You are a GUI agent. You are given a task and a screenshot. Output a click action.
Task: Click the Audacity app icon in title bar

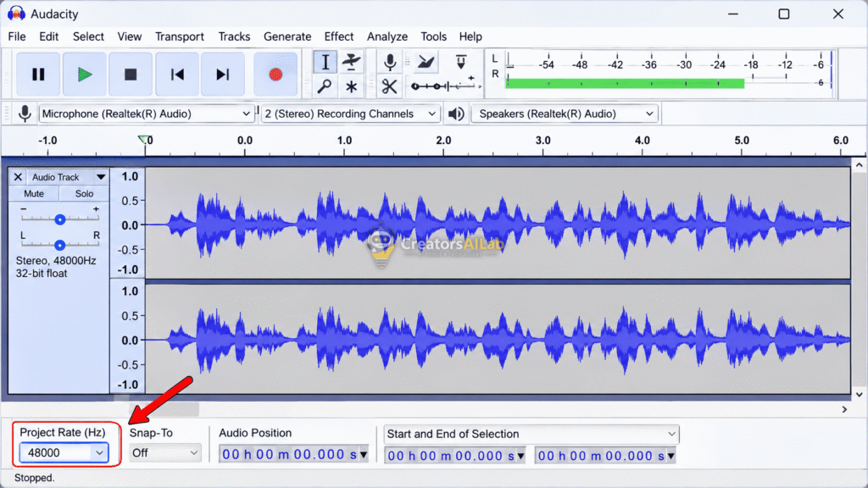(17, 14)
